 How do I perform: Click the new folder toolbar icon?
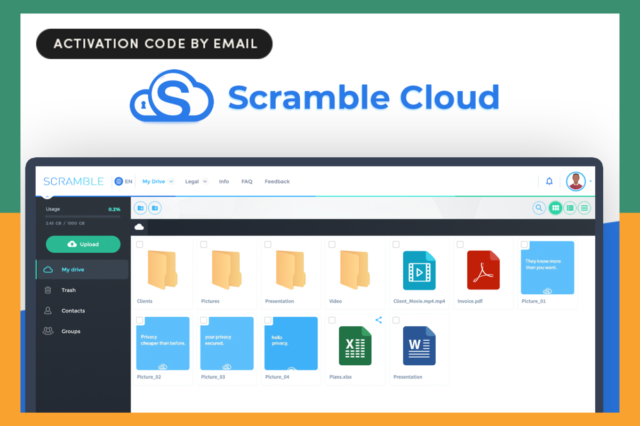tap(140, 208)
